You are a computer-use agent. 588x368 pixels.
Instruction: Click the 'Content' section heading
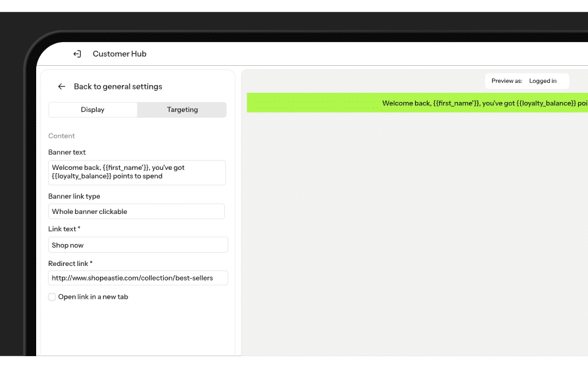(x=62, y=136)
